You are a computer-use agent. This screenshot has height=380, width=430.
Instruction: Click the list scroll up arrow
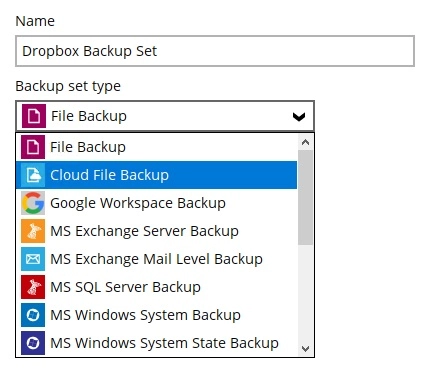tap(305, 142)
